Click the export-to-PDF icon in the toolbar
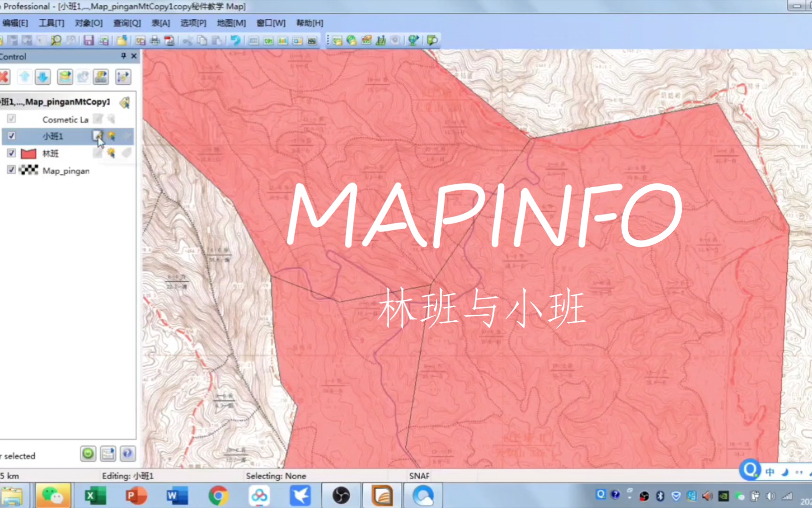 pyautogui.click(x=169, y=41)
